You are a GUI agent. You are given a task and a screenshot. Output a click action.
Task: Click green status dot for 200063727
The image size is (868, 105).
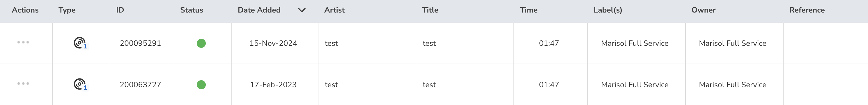[201, 84]
